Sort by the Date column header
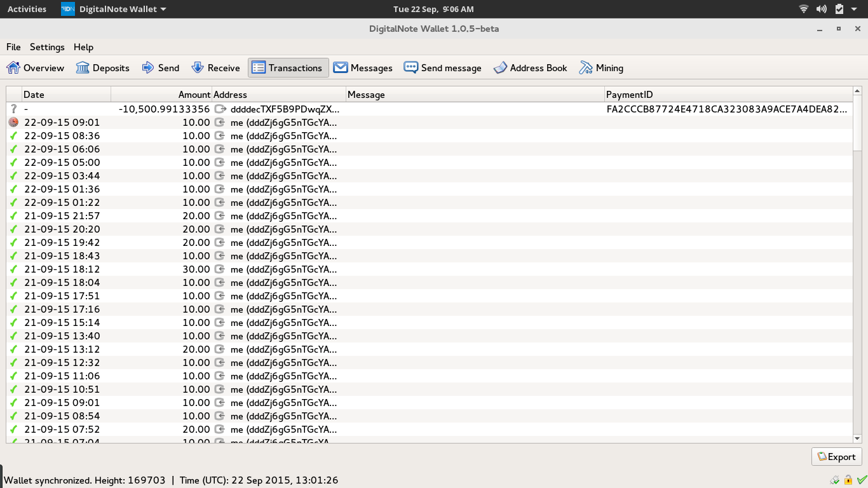The image size is (868, 488). 66,95
